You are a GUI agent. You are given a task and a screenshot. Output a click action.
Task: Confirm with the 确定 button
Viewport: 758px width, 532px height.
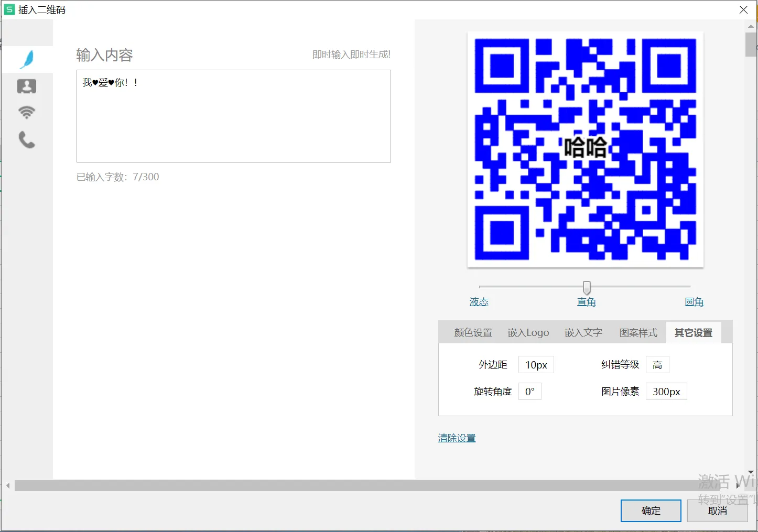pyautogui.click(x=651, y=511)
